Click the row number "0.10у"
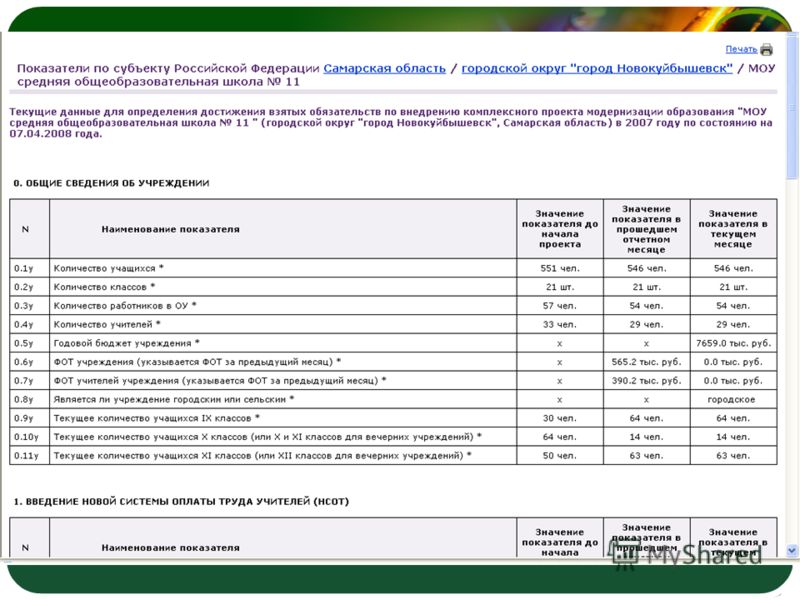Screen dimensions: 800x600 [x=26, y=437]
